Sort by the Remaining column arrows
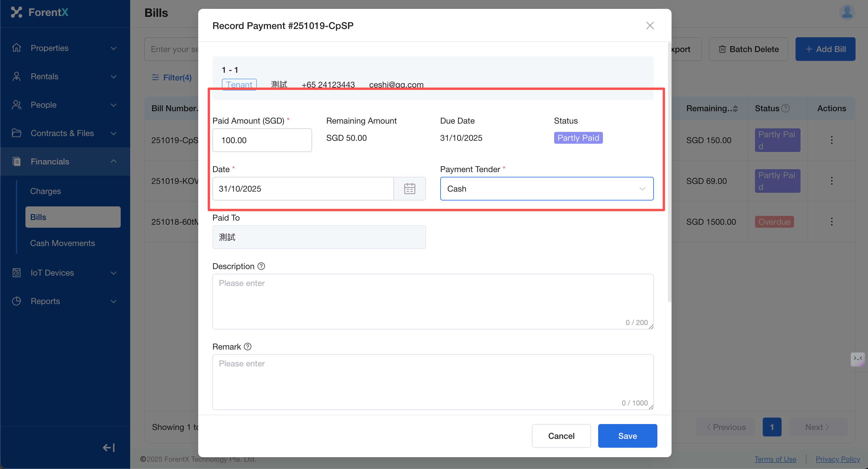The image size is (868, 469). (x=735, y=108)
